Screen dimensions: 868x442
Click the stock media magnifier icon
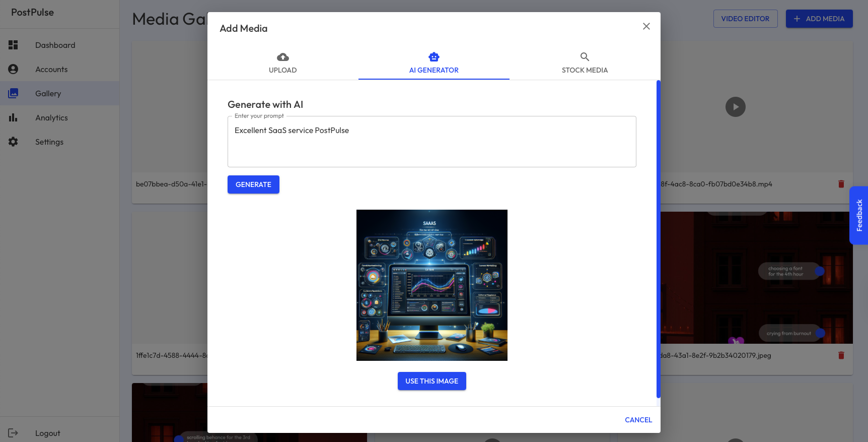[x=585, y=57]
